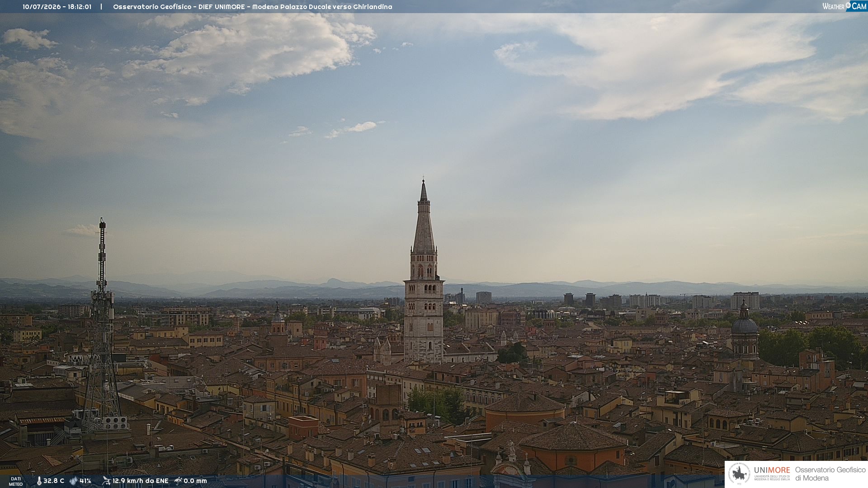
Task: Click the thermometer temperature icon
Action: point(39,481)
